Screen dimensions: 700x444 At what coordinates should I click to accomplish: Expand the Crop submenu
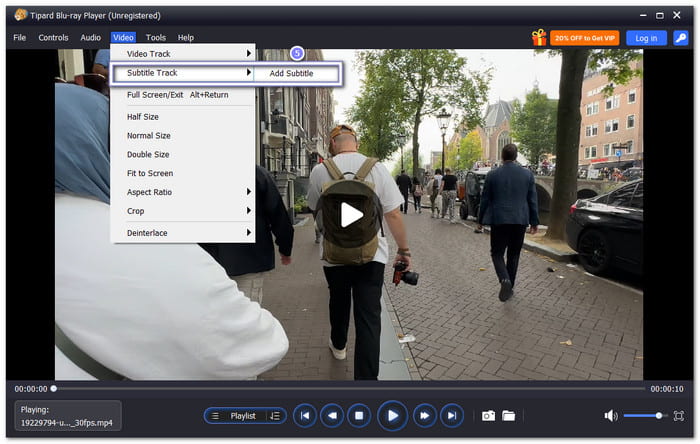(x=183, y=211)
